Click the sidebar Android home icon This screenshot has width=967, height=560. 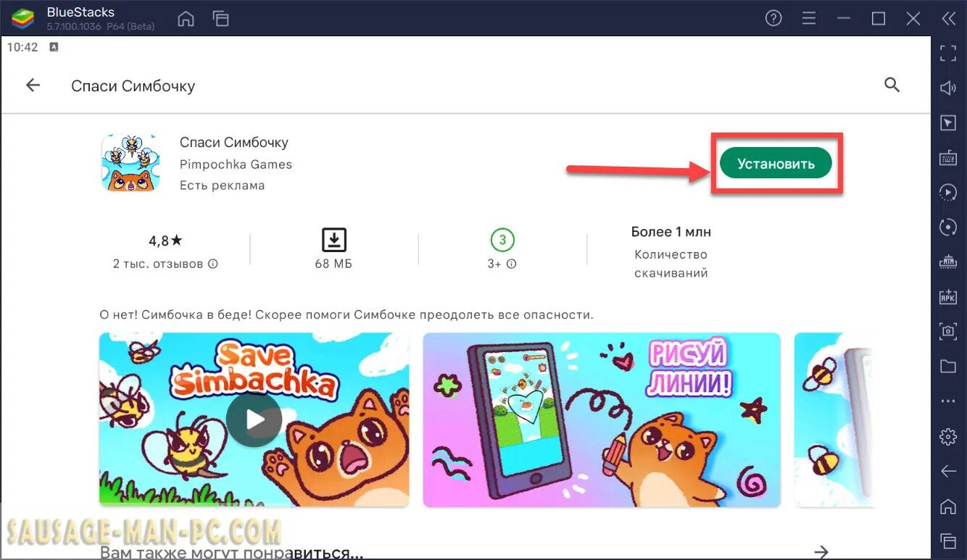click(948, 506)
